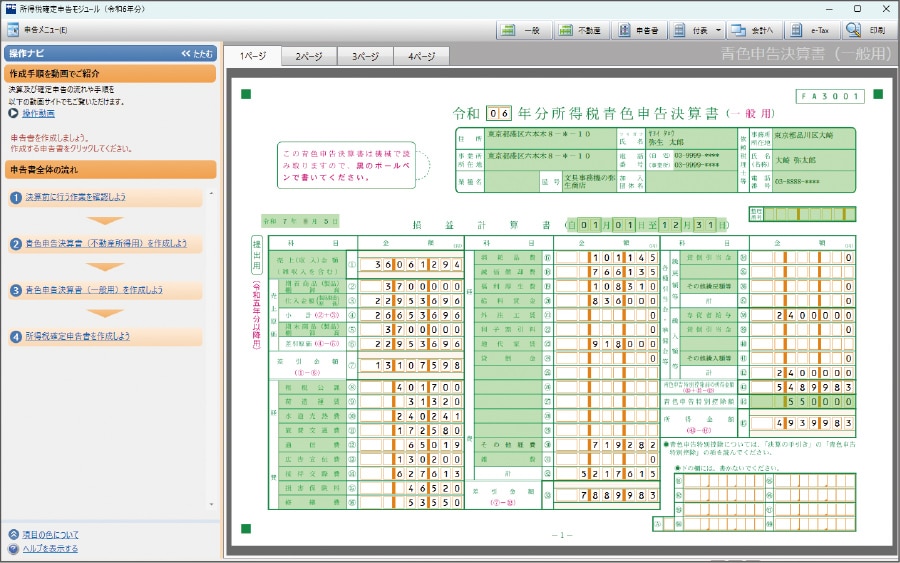Screen dimensions: 900x563
Task: Click ヘルプを表示する help link
Action: click(x=49, y=549)
